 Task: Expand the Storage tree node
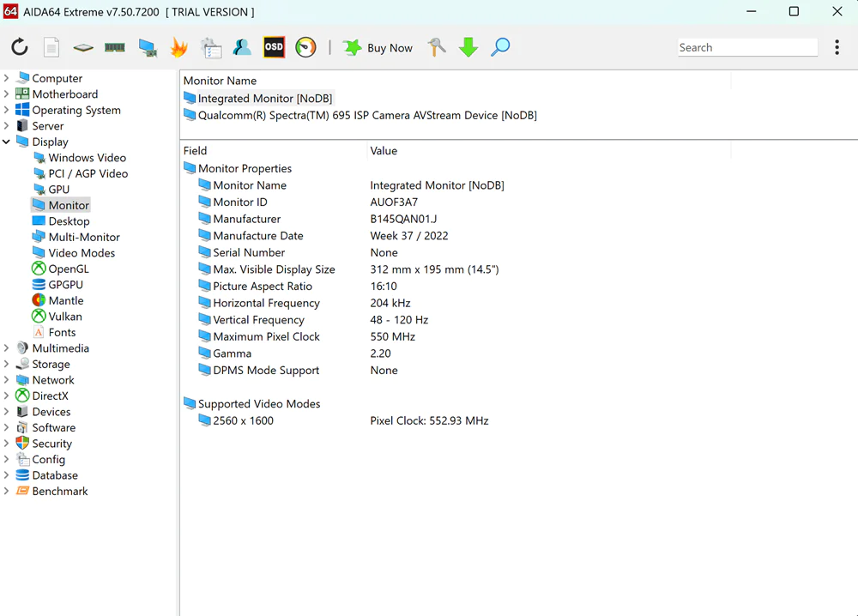pyautogui.click(x=7, y=364)
